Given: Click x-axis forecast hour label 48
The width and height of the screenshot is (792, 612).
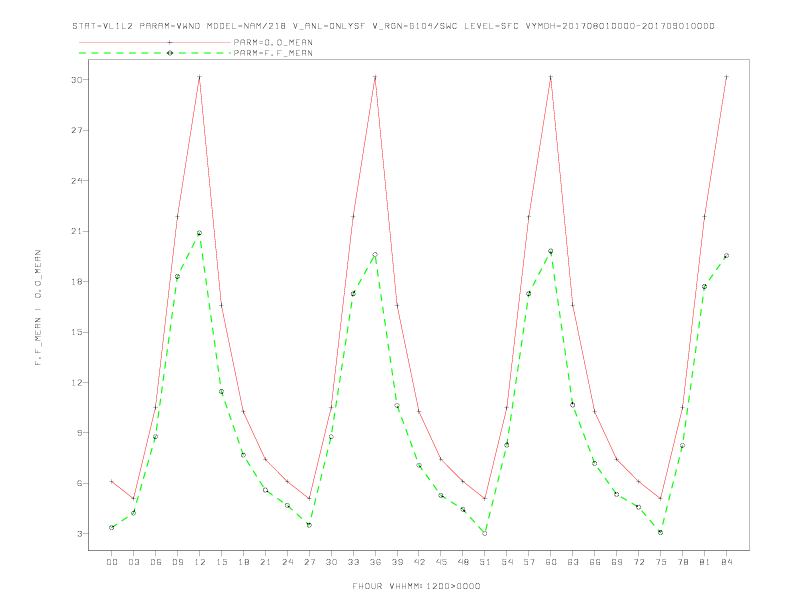Looking at the screenshot, I should (463, 562).
